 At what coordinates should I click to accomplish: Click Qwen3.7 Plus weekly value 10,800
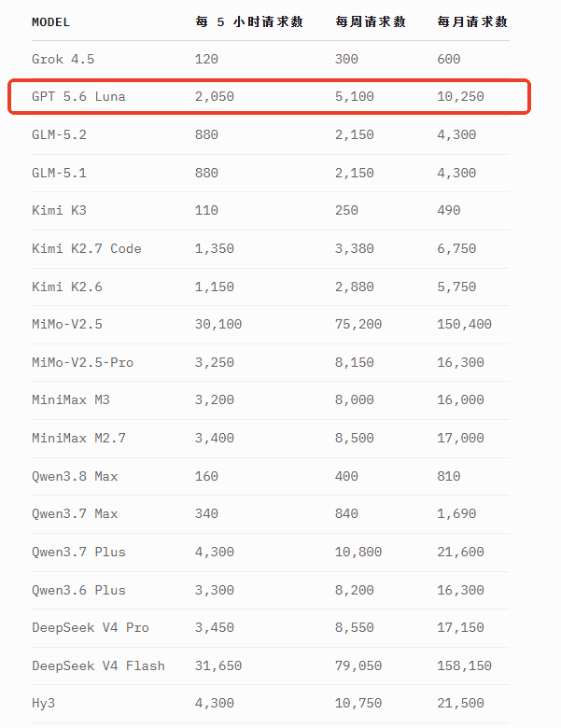click(358, 552)
